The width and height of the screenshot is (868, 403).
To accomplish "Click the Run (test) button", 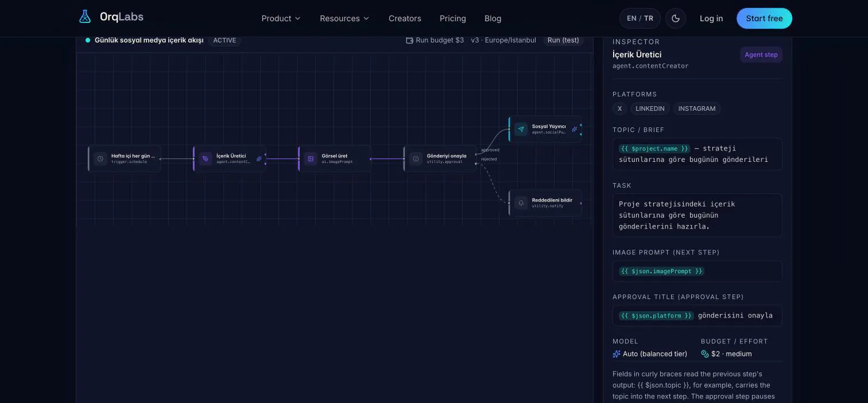I will point(563,40).
